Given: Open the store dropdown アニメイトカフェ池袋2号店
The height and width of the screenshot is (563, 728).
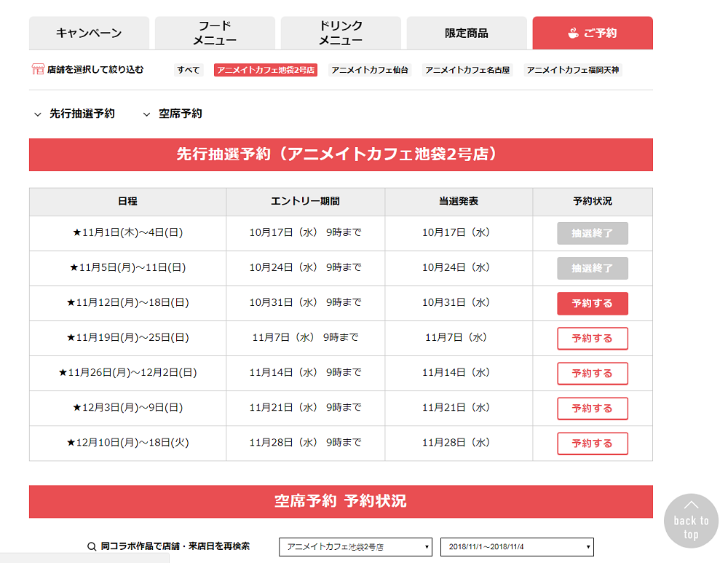Looking at the screenshot, I should (x=356, y=547).
